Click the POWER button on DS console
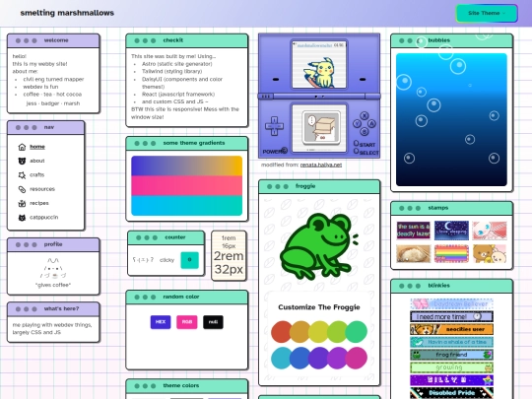The image size is (532, 399). click(285, 151)
